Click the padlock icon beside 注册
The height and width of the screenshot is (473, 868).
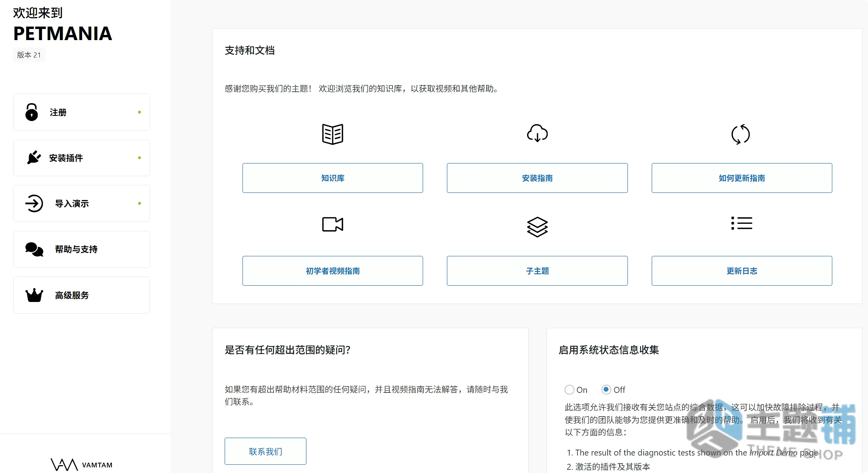point(32,112)
